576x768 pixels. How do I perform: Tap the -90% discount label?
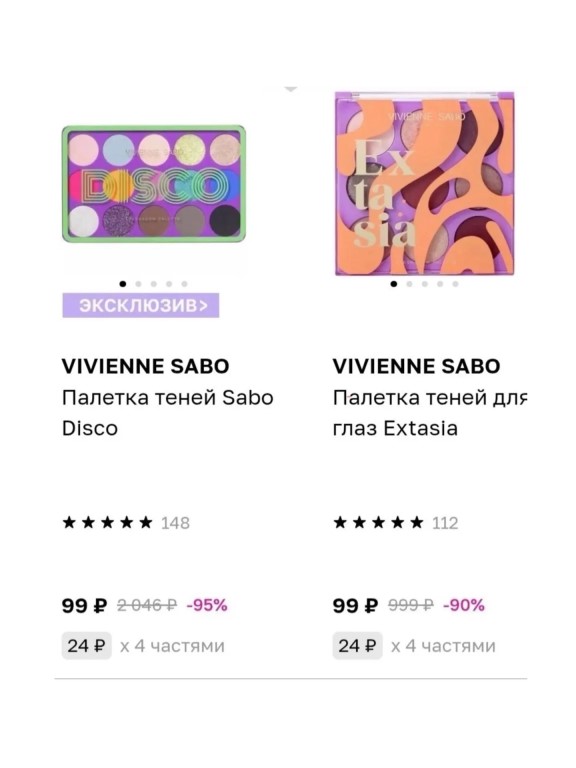(464, 606)
